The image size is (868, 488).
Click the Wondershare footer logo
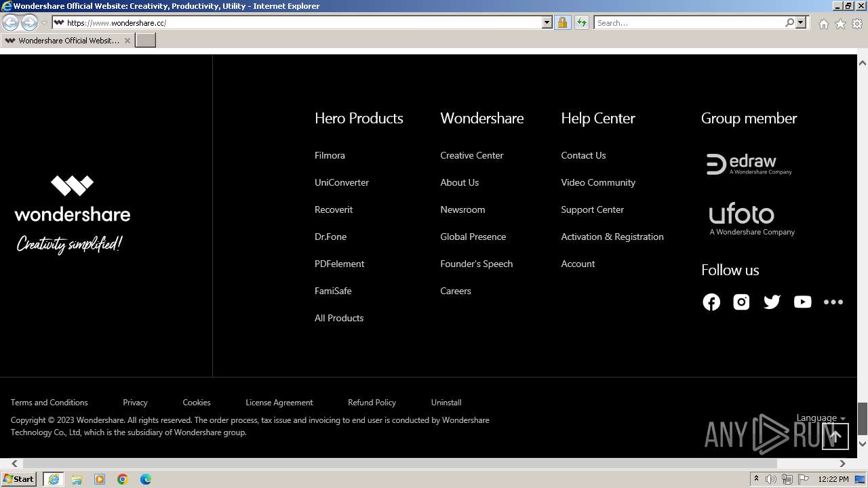72,214
